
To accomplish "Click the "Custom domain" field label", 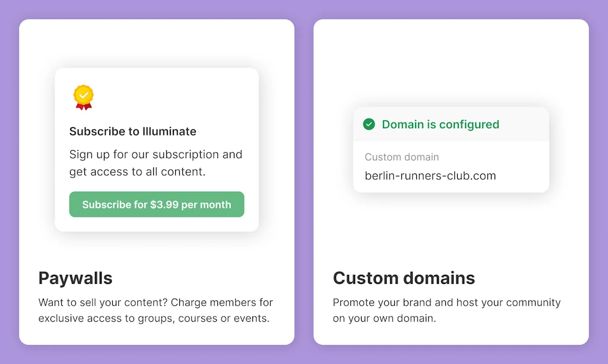I will coord(401,157).
